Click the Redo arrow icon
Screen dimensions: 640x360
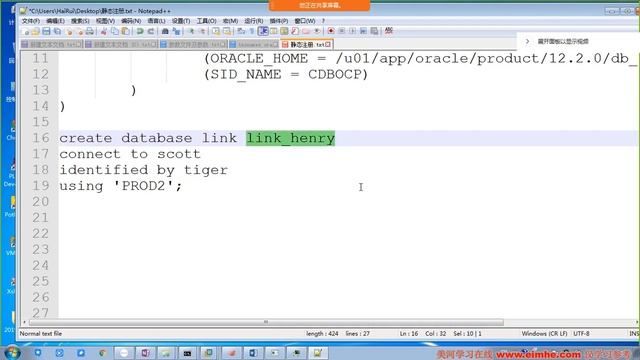pyautogui.click(x=151, y=31)
